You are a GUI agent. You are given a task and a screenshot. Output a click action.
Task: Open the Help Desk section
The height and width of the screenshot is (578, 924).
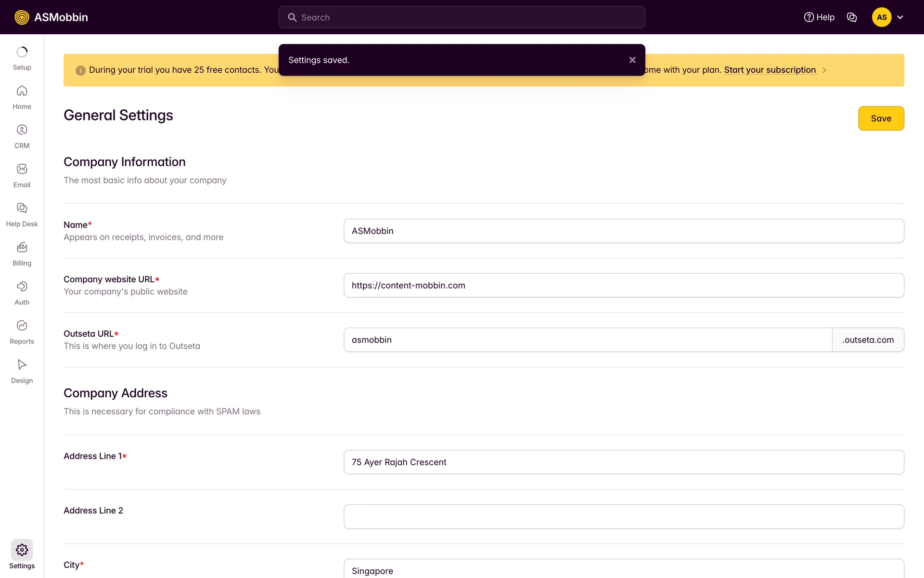pyautogui.click(x=22, y=214)
